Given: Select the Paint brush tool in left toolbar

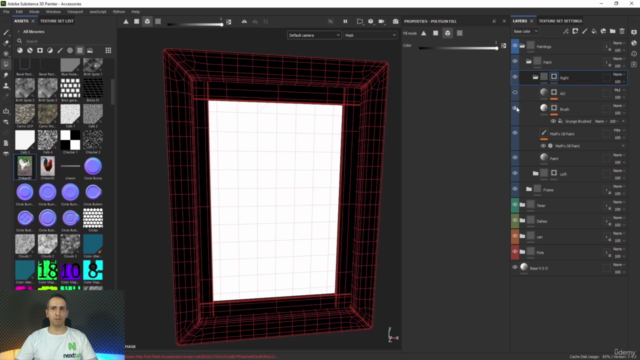Looking at the screenshot, I should tap(6, 32).
